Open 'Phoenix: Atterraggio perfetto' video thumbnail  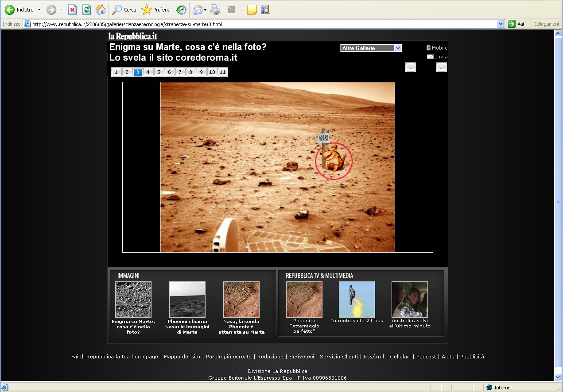[x=304, y=300]
